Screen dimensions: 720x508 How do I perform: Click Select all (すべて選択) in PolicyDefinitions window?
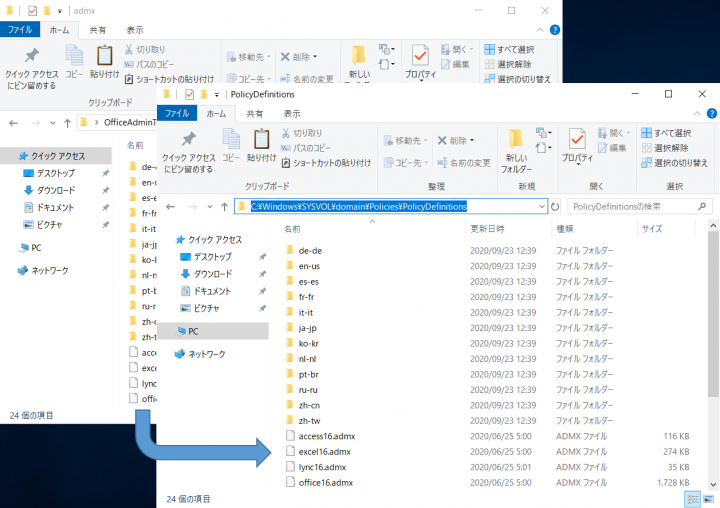[666, 133]
